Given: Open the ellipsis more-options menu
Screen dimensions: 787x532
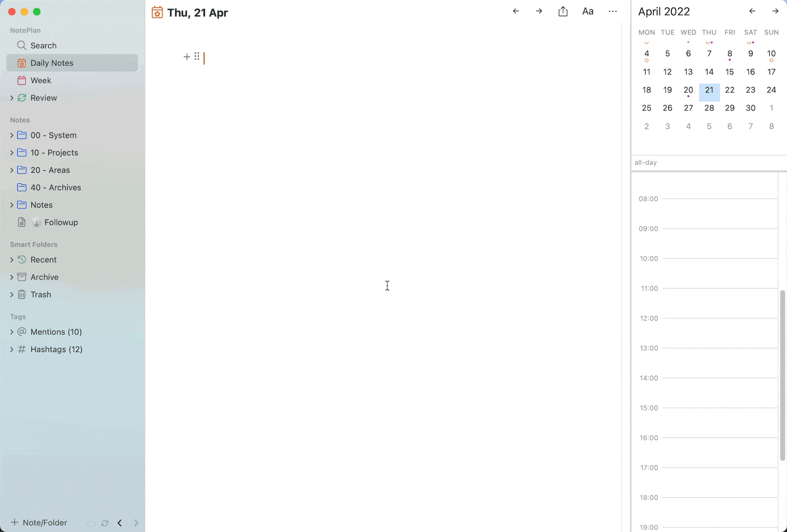Looking at the screenshot, I should (x=613, y=12).
